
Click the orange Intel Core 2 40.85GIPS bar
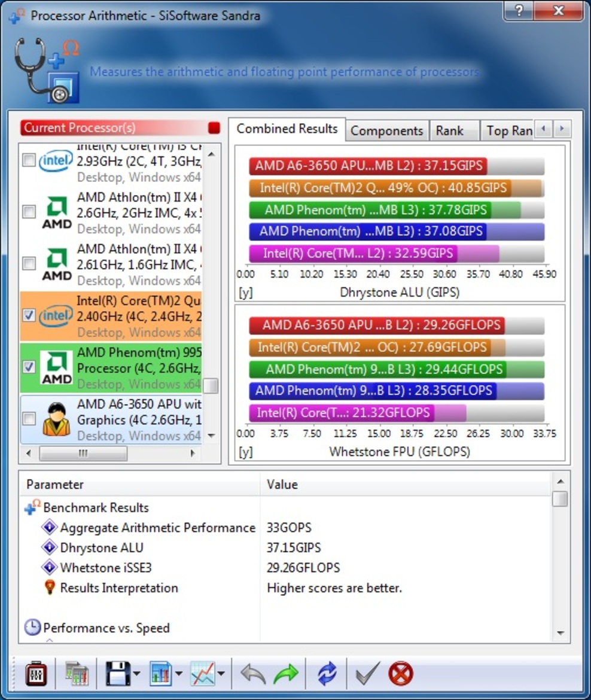tap(380, 188)
